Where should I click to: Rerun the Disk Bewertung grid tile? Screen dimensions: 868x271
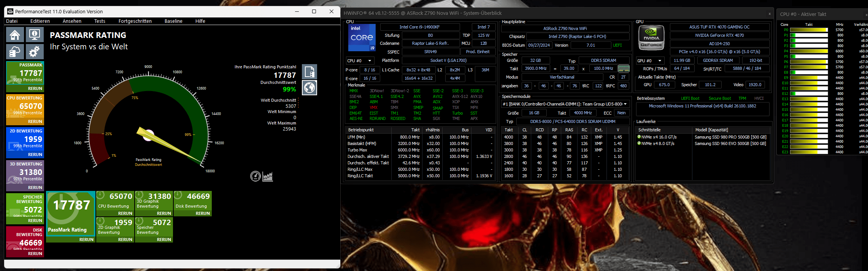click(x=203, y=213)
